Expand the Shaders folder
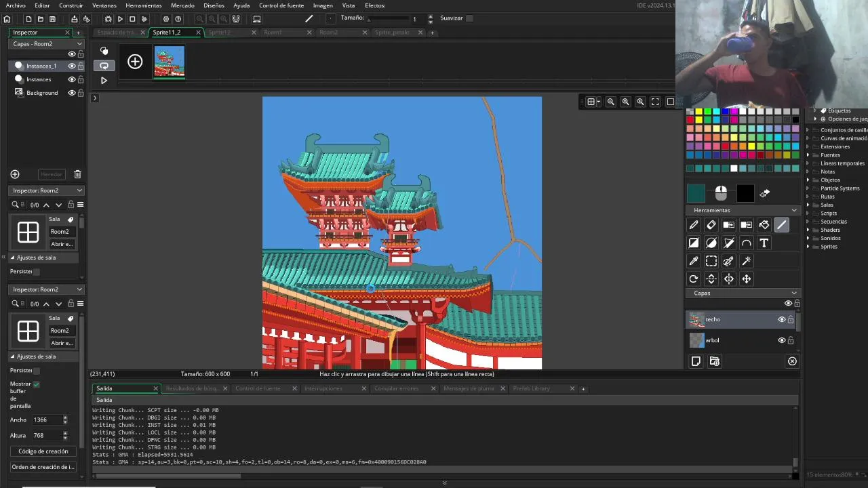The width and height of the screenshot is (868, 488). (808, 230)
